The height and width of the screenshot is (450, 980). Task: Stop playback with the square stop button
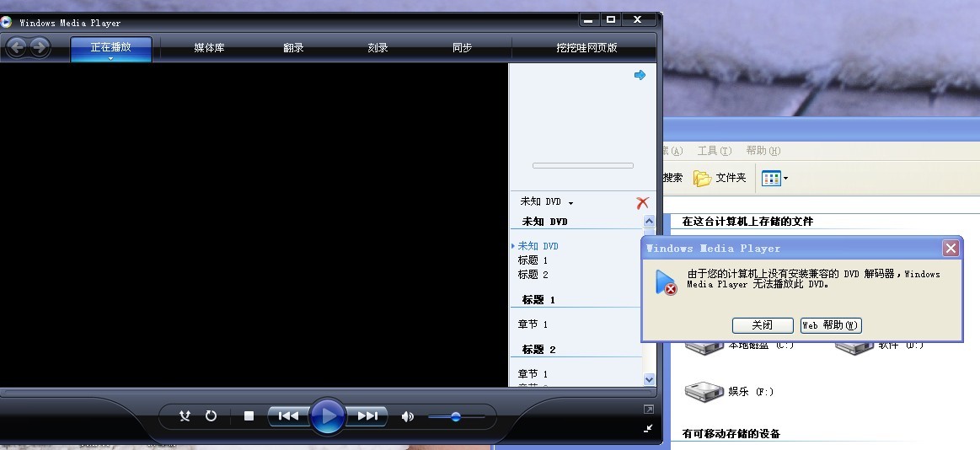[x=249, y=415]
